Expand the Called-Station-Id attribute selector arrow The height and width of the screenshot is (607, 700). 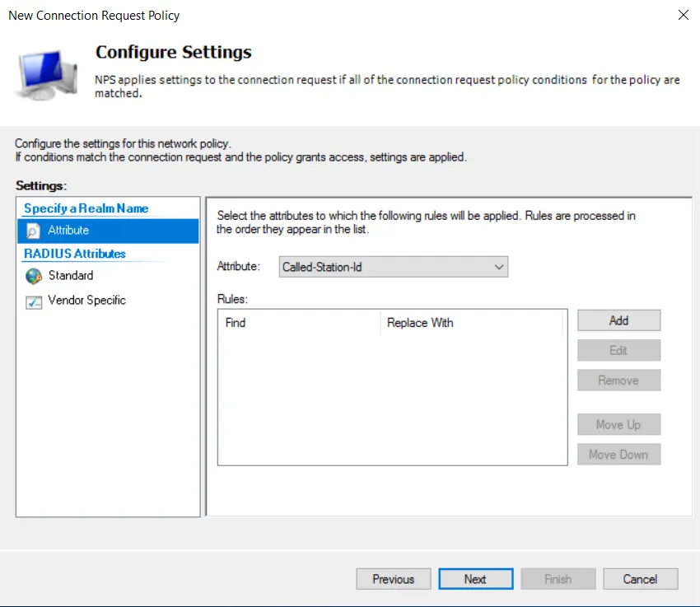coord(498,266)
